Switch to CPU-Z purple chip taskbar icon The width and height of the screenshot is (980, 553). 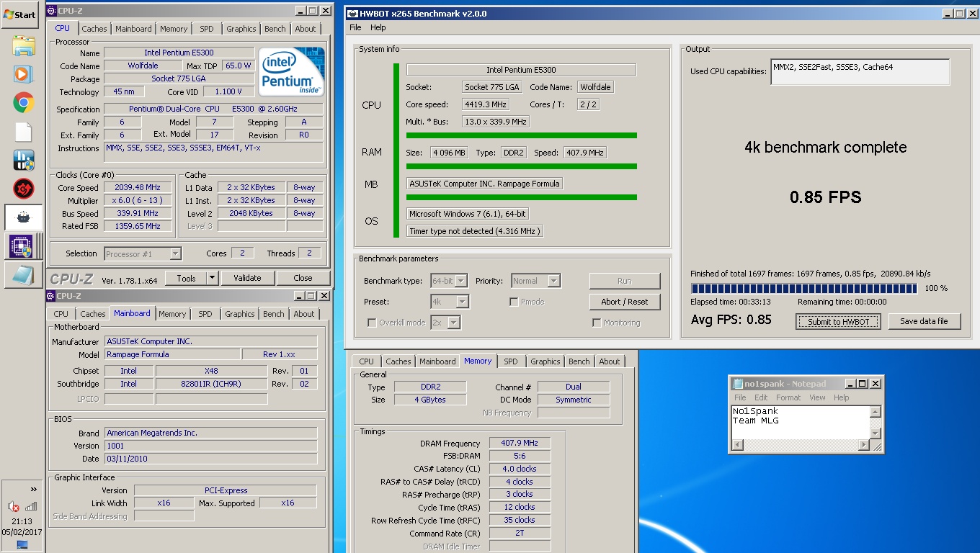tap(23, 246)
